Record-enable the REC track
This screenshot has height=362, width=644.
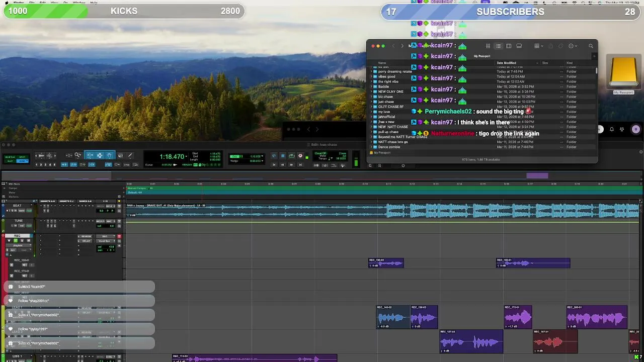pyautogui.click(x=9, y=240)
